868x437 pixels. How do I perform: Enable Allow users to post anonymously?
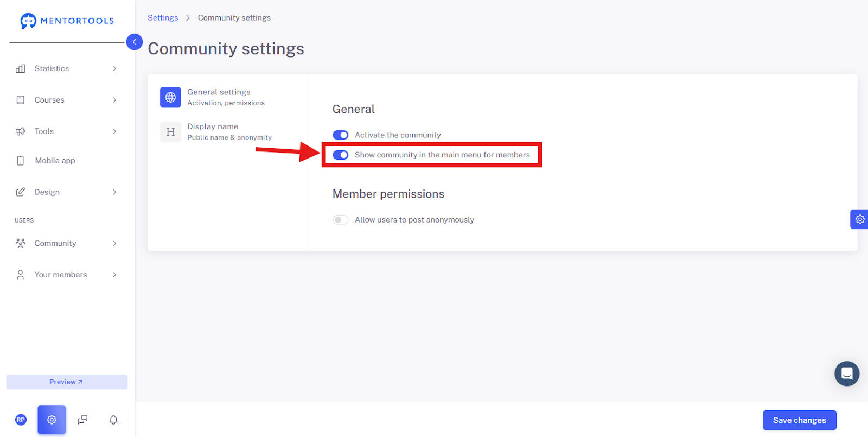[x=340, y=220]
